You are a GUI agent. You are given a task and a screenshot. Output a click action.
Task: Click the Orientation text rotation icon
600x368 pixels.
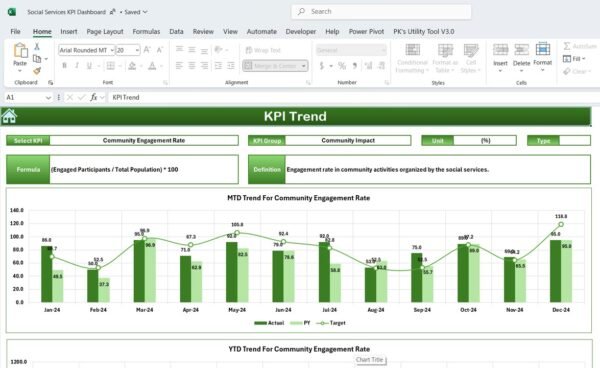[218, 49]
